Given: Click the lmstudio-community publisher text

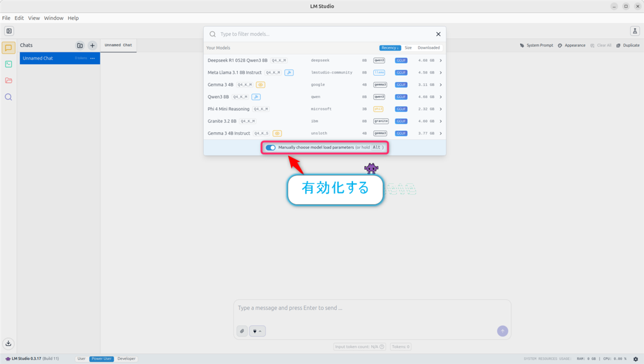Looking at the screenshot, I should pyautogui.click(x=332, y=72).
